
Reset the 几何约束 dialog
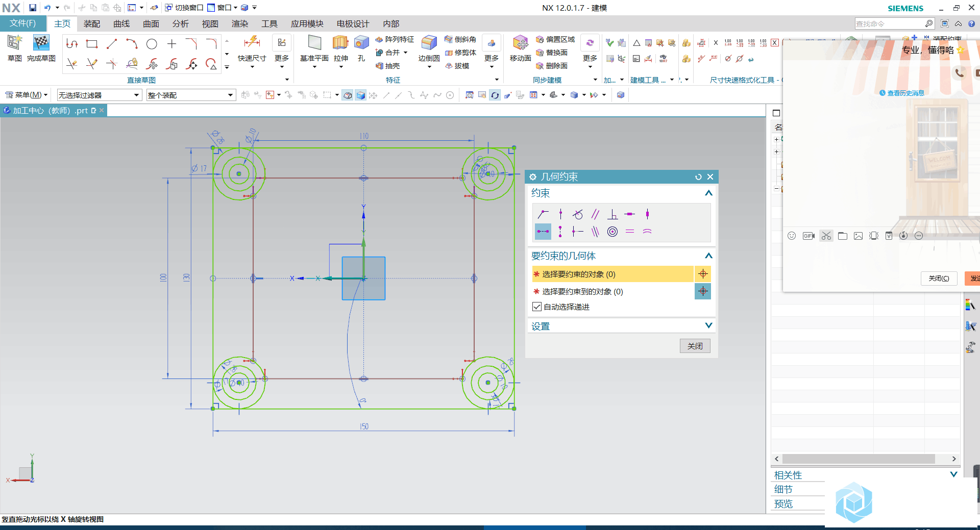pyautogui.click(x=698, y=177)
